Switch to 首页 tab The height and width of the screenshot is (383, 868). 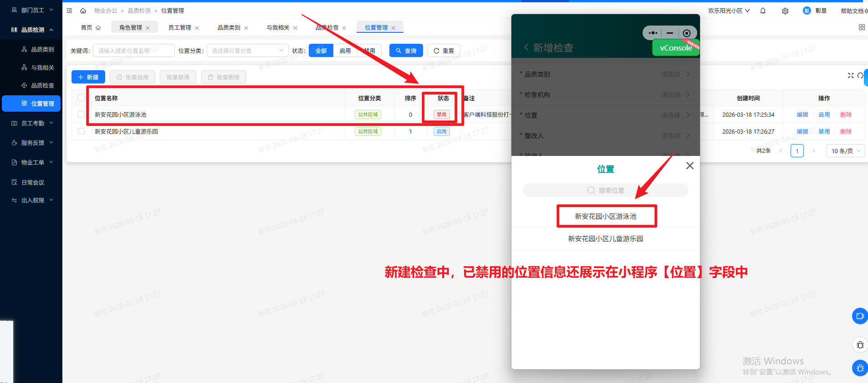click(90, 27)
